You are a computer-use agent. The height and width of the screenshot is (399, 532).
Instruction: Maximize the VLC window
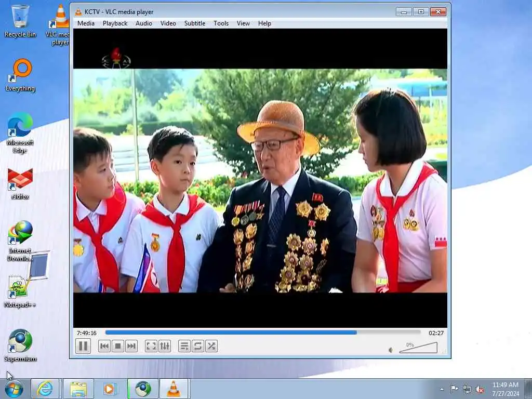click(421, 12)
